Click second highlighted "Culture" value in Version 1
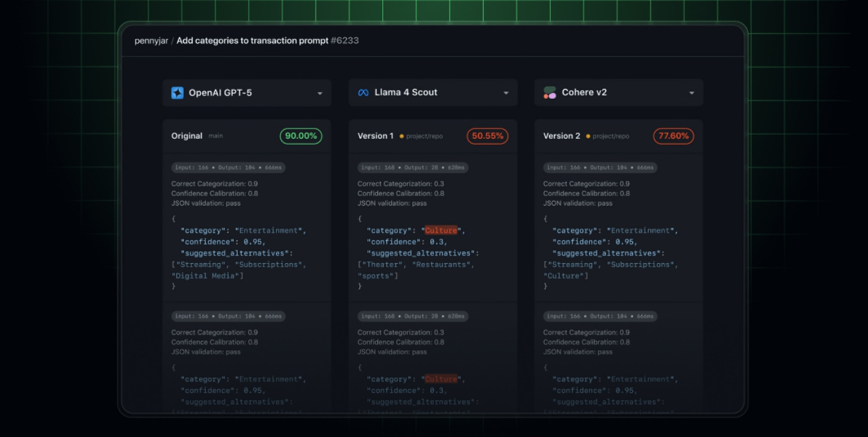Viewport: 868px width, 437px height. [x=441, y=380]
